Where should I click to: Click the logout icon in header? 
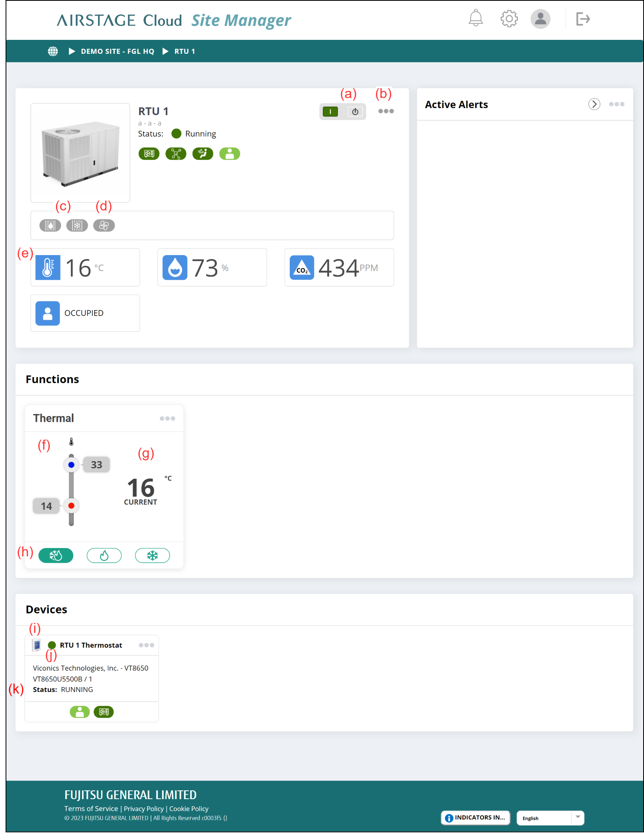[583, 19]
